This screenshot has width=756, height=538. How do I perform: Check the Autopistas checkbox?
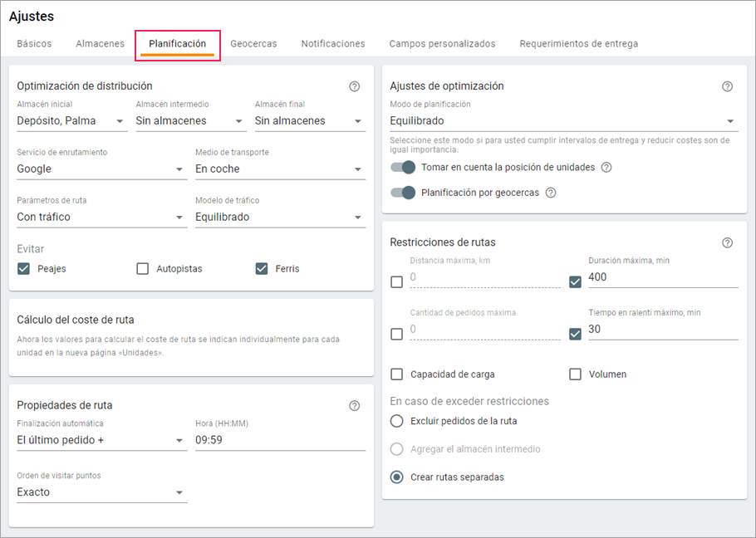pos(143,269)
